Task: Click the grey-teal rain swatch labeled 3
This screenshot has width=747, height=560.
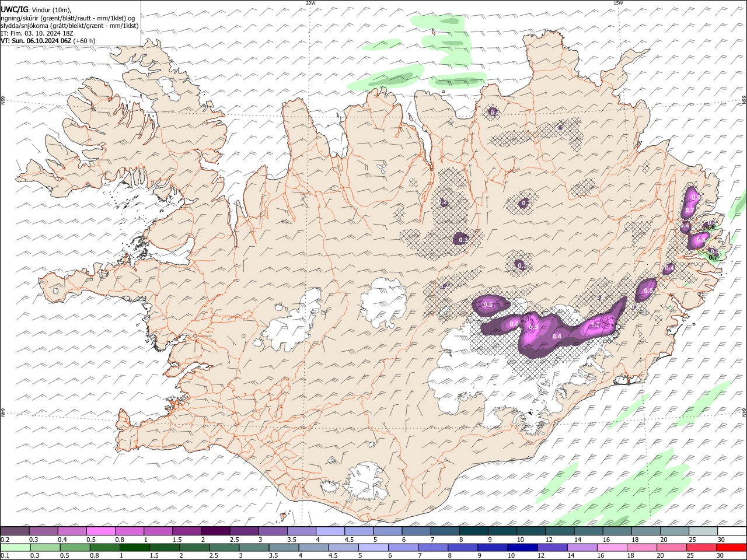Action: coord(254,548)
